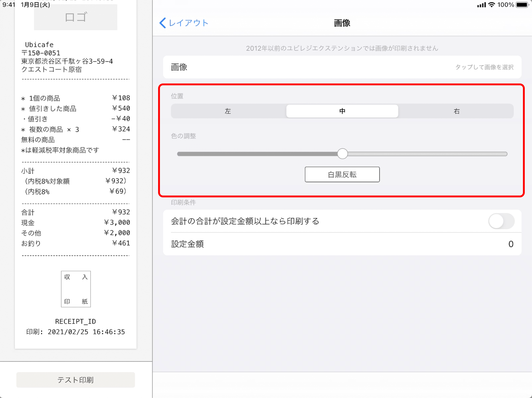Image resolution: width=532 pixels, height=398 pixels.
Task: Tap the お釣り ¥461 row
Action: coord(76,243)
